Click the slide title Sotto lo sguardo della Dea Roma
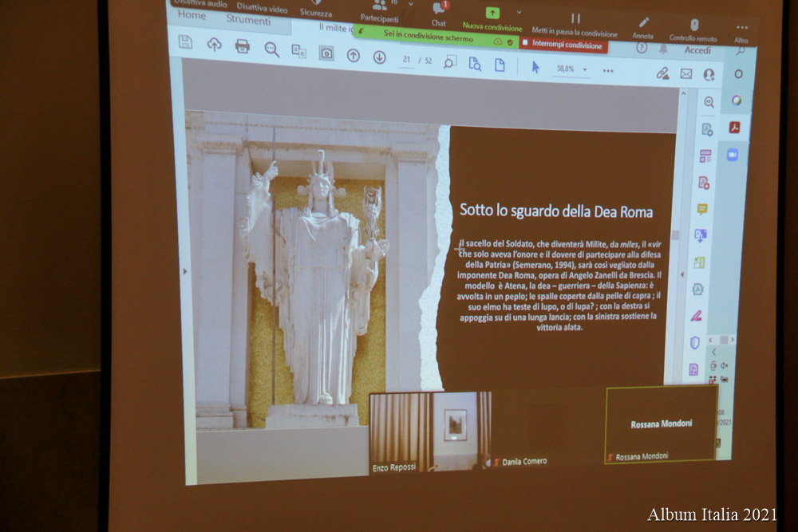 point(556,211)
